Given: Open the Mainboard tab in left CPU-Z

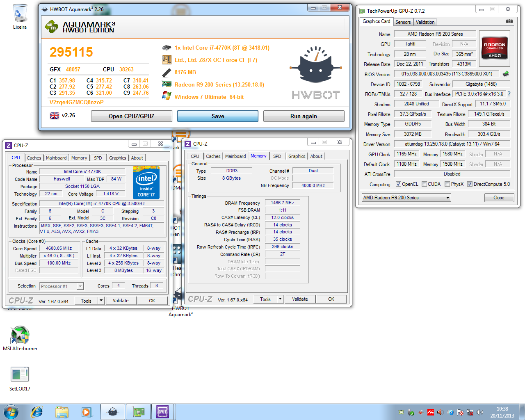Looking at the screenshot, I should [56, 158].
